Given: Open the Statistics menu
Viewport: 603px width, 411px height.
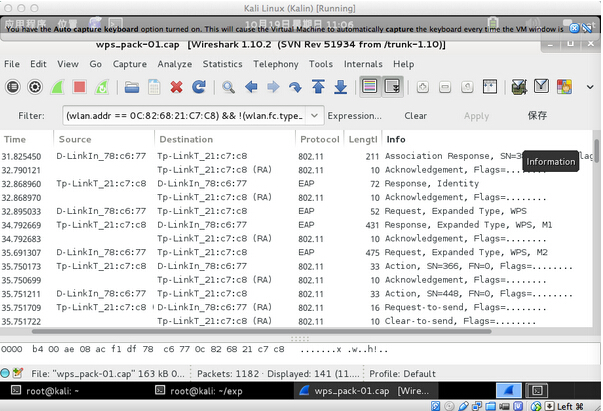Looking at the screenshot, I should pyautogui.click(x=223, y=64).
